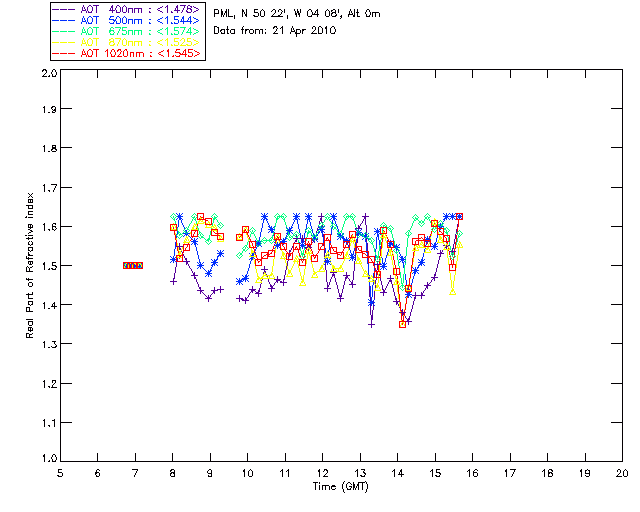
Task: Click the 1.9 y-axis tick label
Action: (x=49, y=109)
